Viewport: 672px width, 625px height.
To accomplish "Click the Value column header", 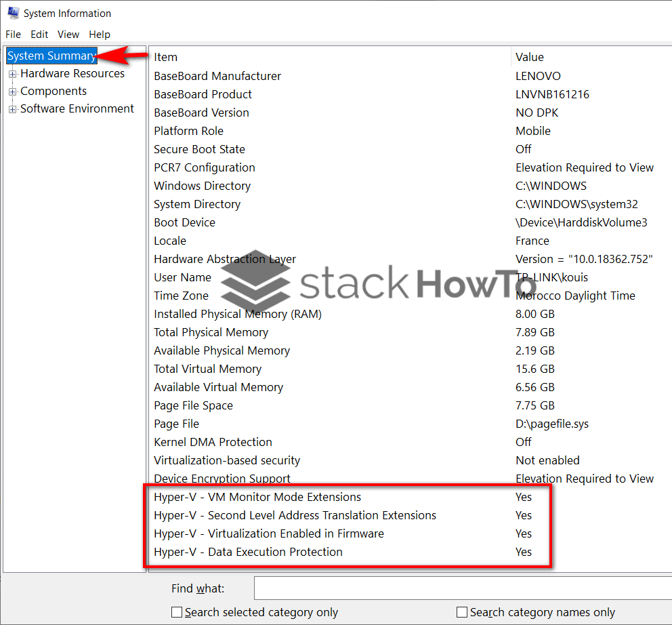I will tap(530, 57).
